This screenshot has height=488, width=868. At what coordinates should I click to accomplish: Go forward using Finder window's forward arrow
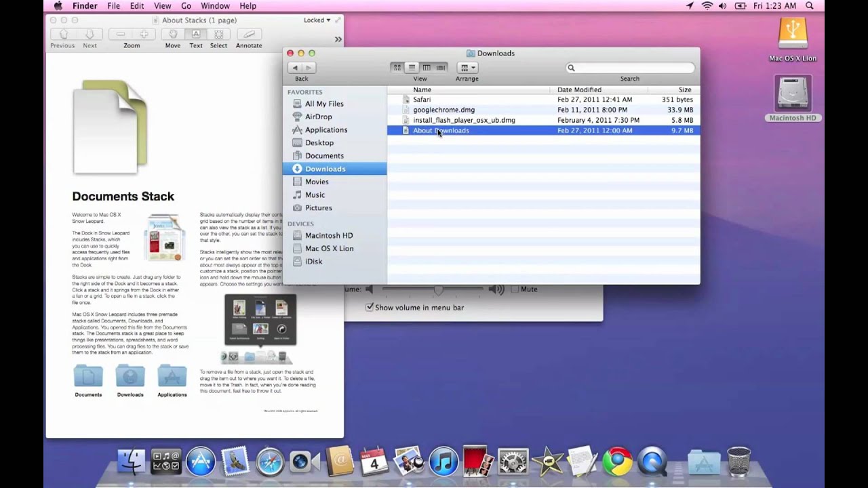[x=309, y=68]
